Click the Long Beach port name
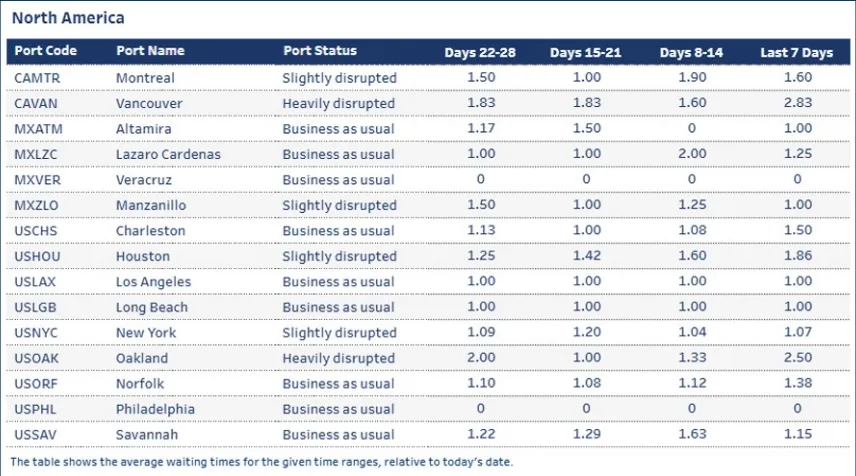856x476 pixels. 152,307
